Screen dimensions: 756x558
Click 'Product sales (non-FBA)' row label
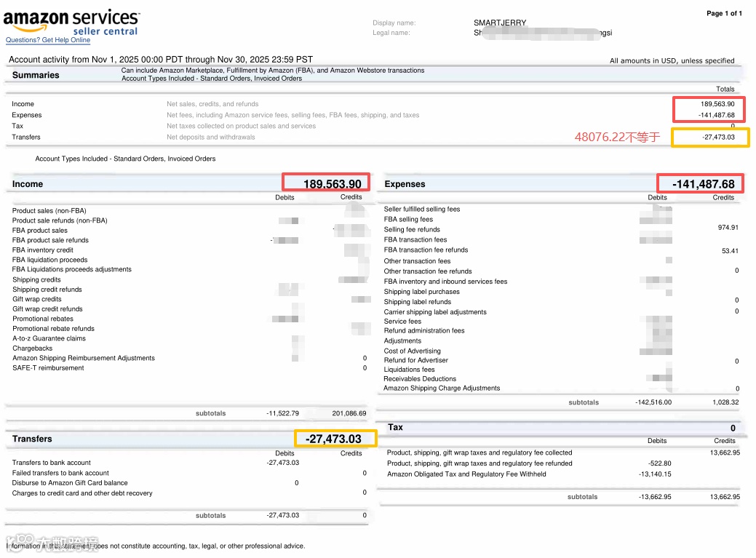(x=49, y=211)
